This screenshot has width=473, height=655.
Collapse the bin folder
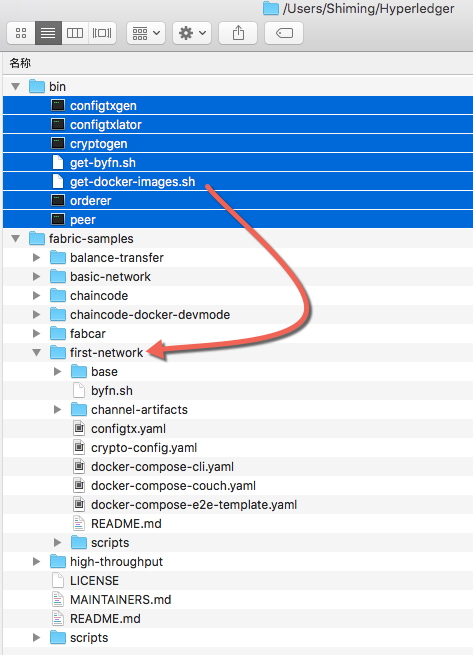(16, 86)
